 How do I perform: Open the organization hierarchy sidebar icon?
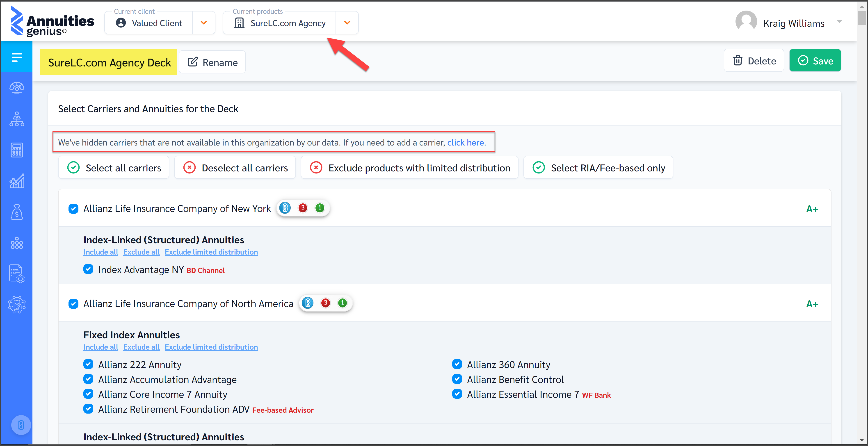[x=17, y=119]
